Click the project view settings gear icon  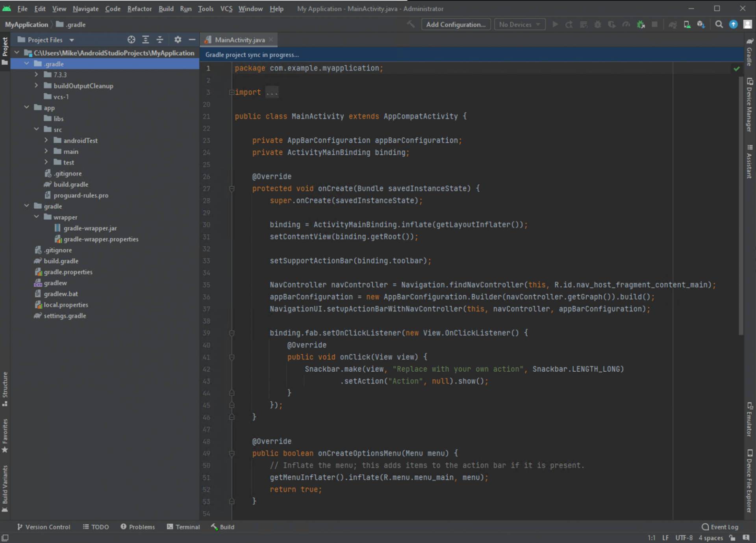click(x=178, y=40)
